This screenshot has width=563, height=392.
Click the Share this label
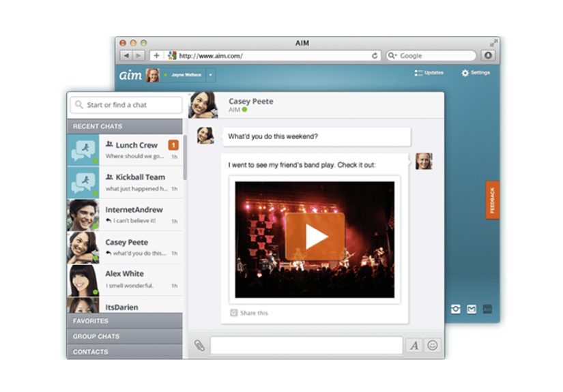pyautogui.click(x=254, y=313)
